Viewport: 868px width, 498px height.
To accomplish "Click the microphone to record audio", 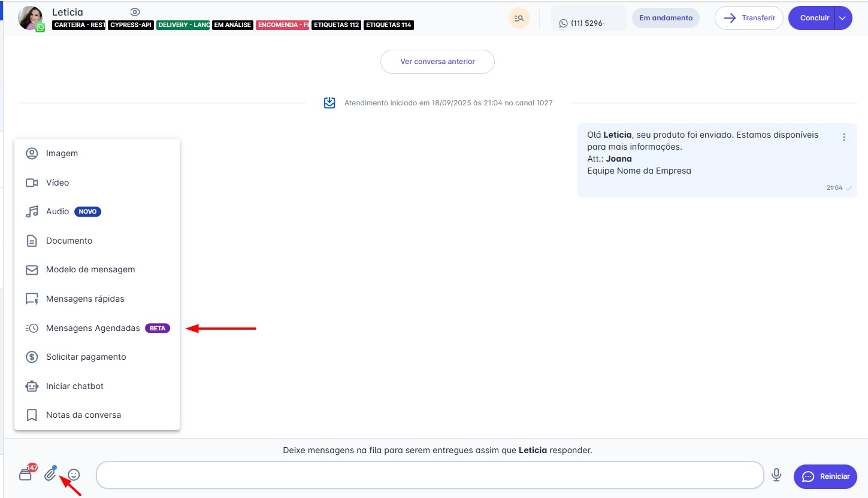I will 776,475.
